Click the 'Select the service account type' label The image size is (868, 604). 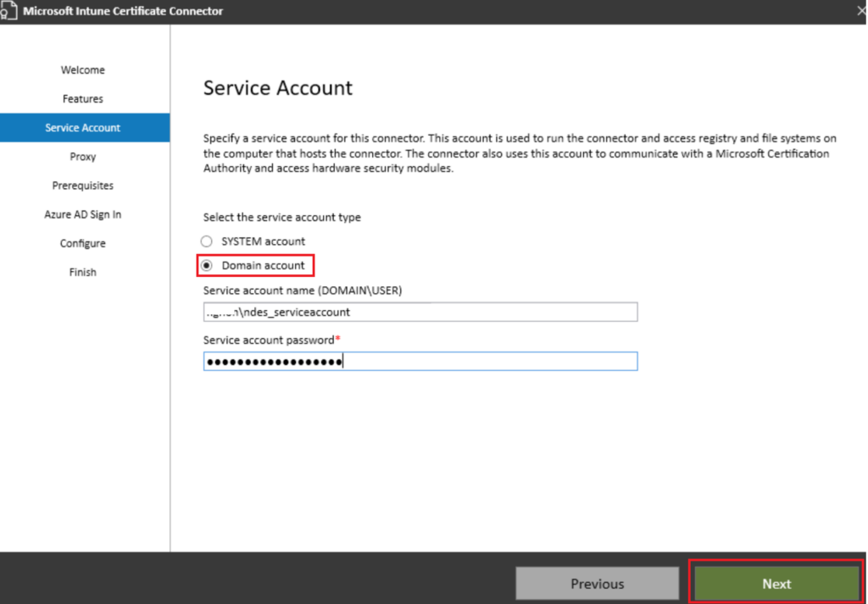[x=281, y=218]
